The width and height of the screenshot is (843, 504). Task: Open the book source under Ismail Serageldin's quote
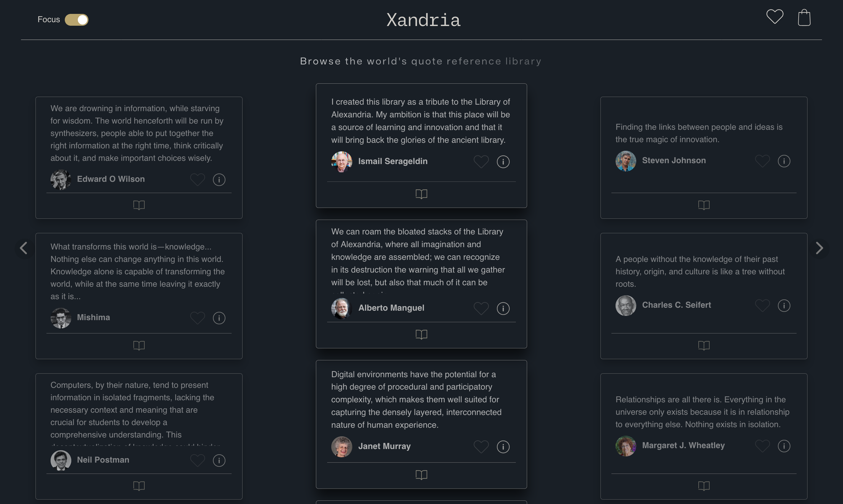click(421, 194)
